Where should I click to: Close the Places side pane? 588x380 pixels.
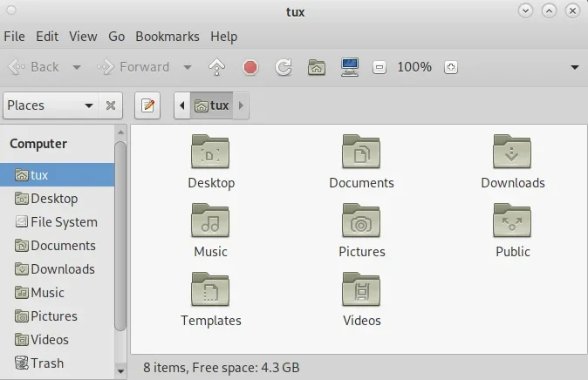(111, 105)
